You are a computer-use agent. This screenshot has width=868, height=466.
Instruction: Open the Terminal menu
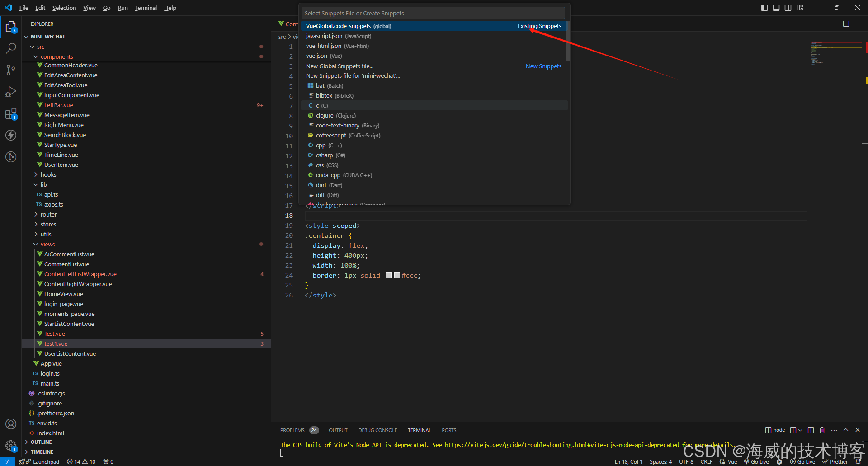[x=146, y=8]
